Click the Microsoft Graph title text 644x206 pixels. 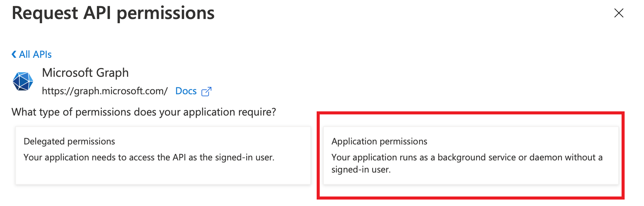point(85,73)
